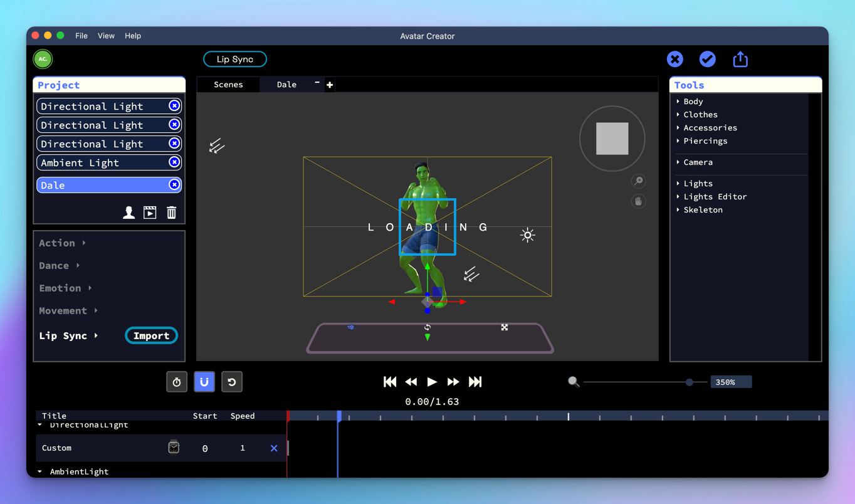Click the blue timeline playhead marker
The image size is (855, 504).
tap(339, 416)
